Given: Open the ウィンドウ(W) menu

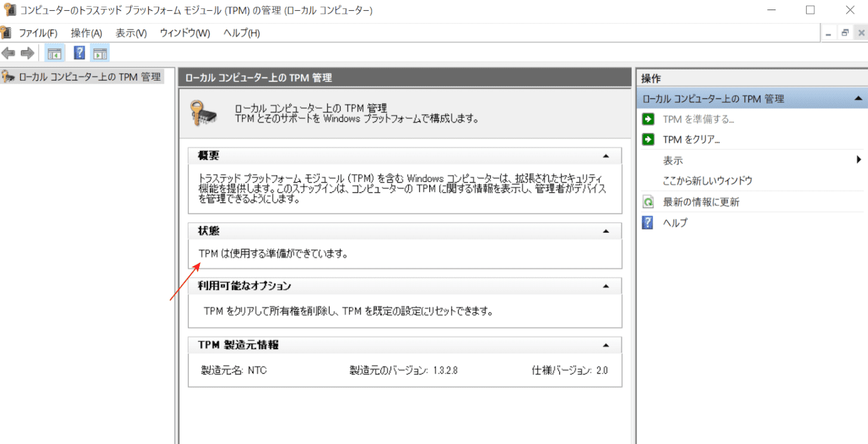Looking at the screenshot, I should click(x=185, y=33).
